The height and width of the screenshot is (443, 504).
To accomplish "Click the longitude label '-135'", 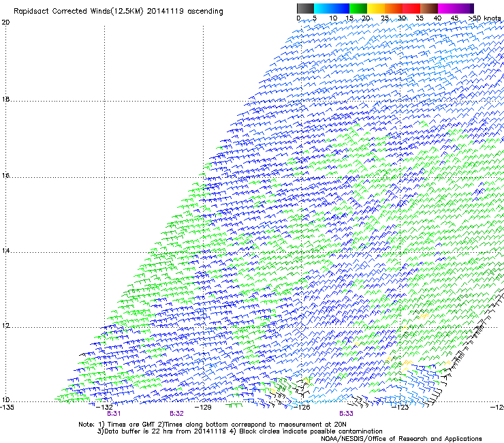I will point(7,407).
